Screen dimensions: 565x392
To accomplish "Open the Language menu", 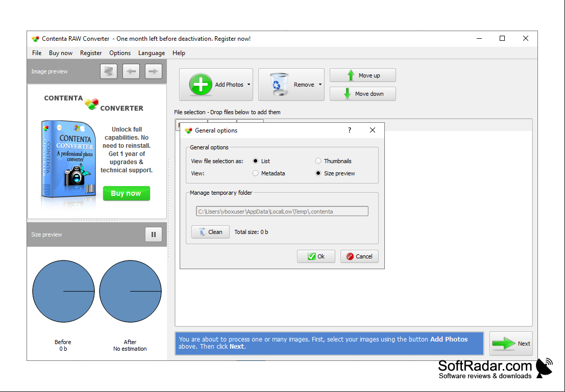I will [152, 53].
